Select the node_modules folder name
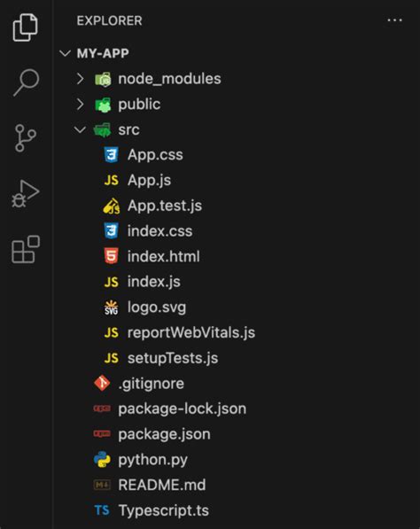 tap(169, 79)
